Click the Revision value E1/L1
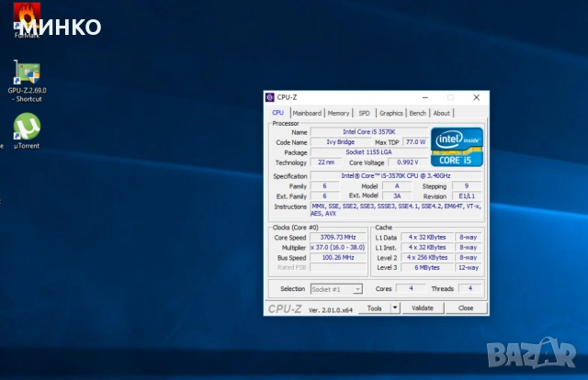Image resolution: width=588 pixels, height=380 pixels. tap(467, 196)
